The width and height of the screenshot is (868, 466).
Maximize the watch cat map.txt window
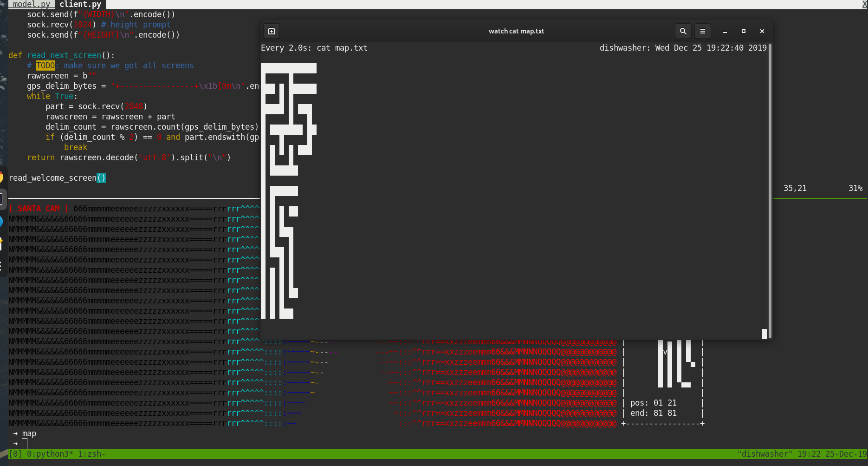(x=743, y=31)
